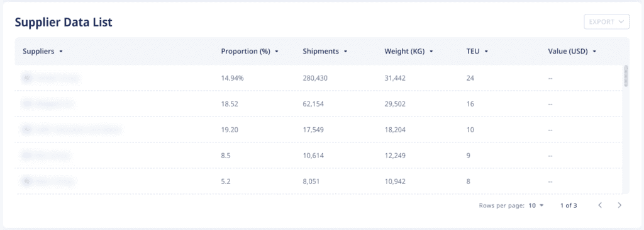The image size is (644, 230).
Task: Click the blurred supplier icon in the 8.5 row
Action: pos(27,156)
